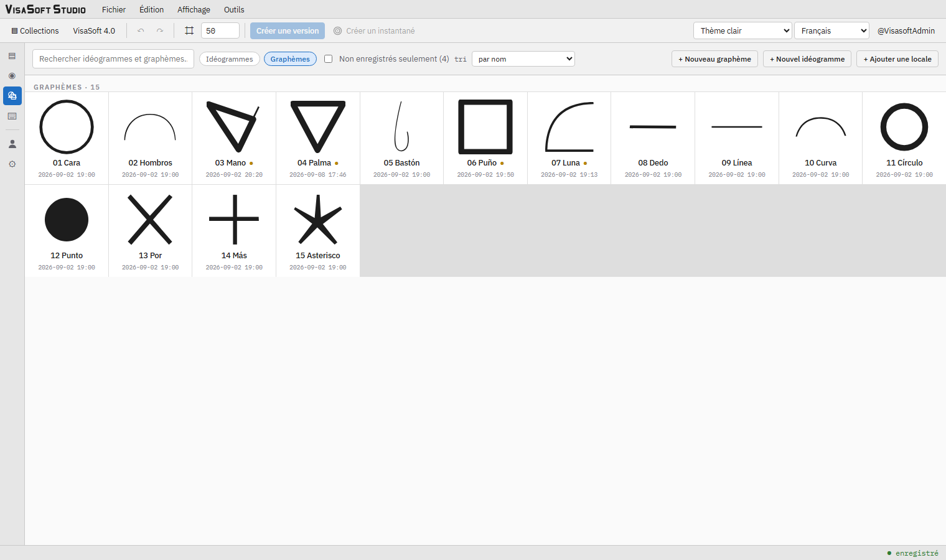
Task: Open the list view in the sidebar
Action: coord(12,56)
